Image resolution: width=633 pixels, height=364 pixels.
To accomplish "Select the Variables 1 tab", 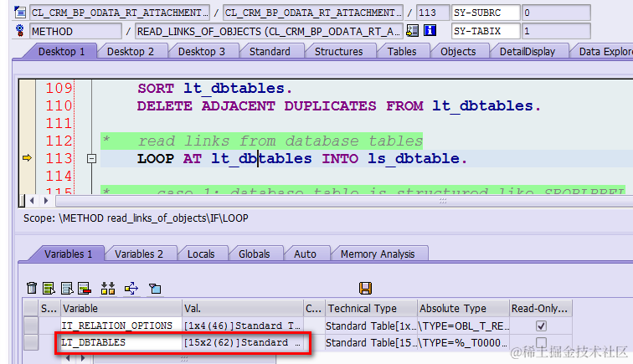I will pyautogui.click(x=68, y=254).
